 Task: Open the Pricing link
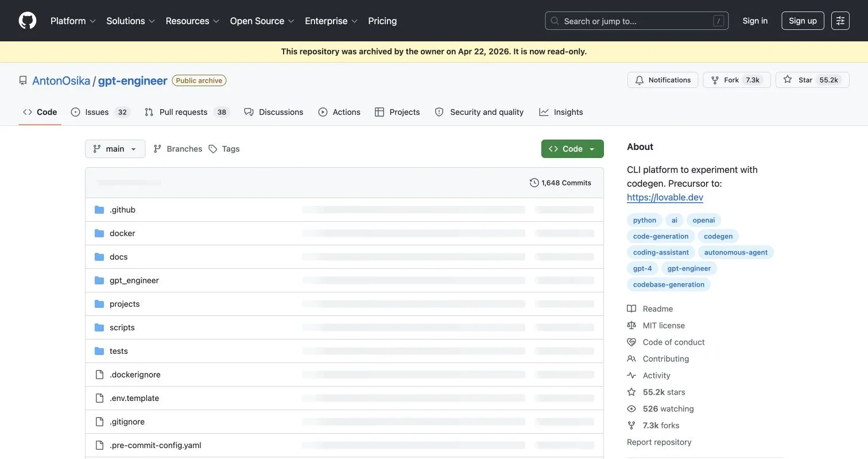382,21
